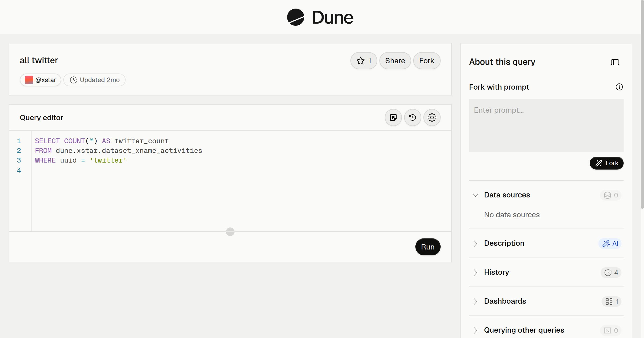
Task: Open query editor settings gear
Action: (432, 117)
